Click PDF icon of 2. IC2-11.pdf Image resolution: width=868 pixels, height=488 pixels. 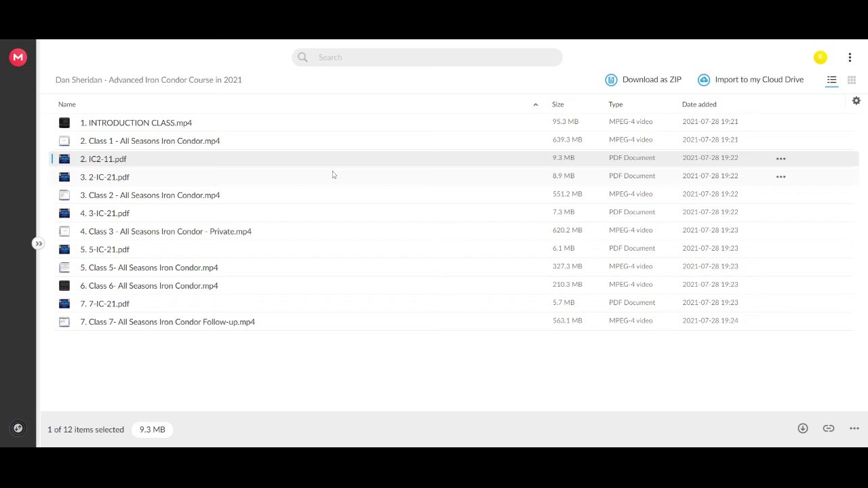(x=64, y=159)
